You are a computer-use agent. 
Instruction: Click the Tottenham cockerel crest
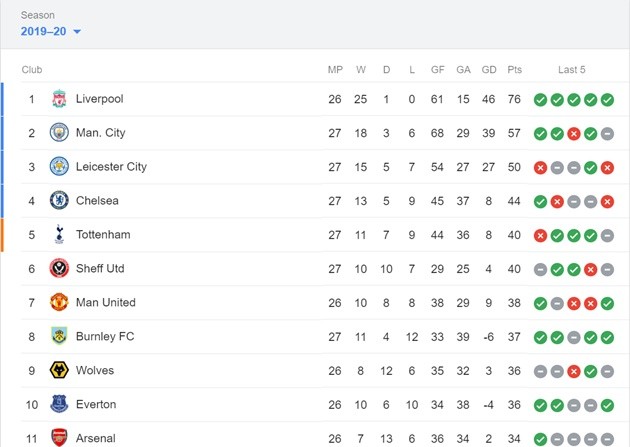(x=60, y=235)
